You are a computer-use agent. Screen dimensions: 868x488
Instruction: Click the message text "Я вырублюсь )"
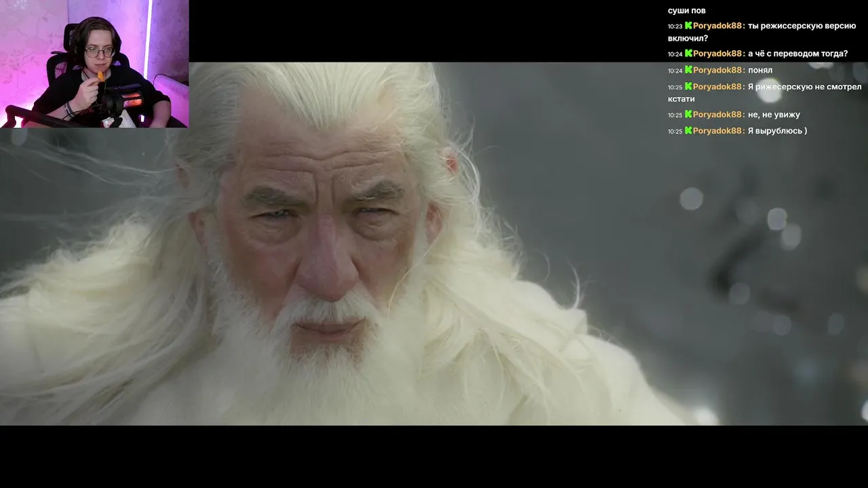pyautogui.click(x=777, y=131)
